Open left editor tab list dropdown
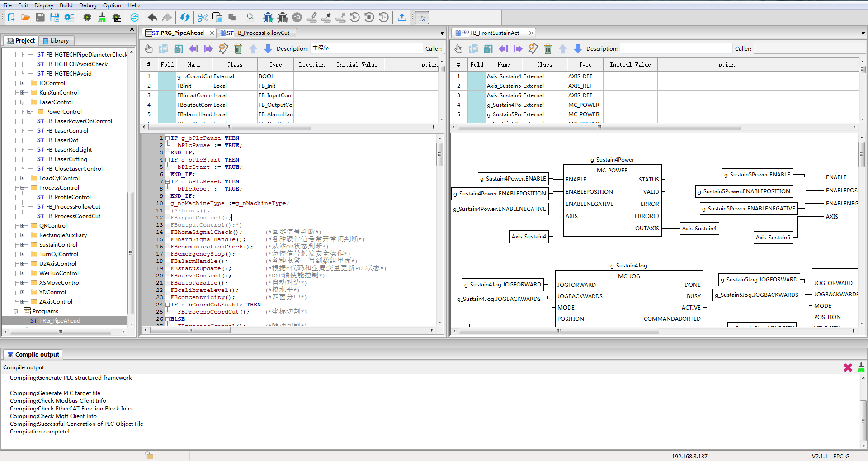 click(442, 33)
